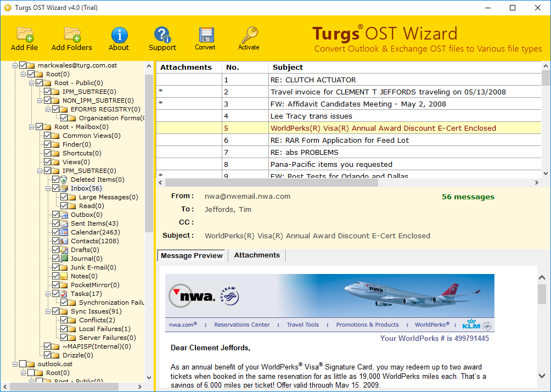The height and width of the screenshot is (392, 551).
Task: Select the Journal book icon
Action: tap(64, 259)
